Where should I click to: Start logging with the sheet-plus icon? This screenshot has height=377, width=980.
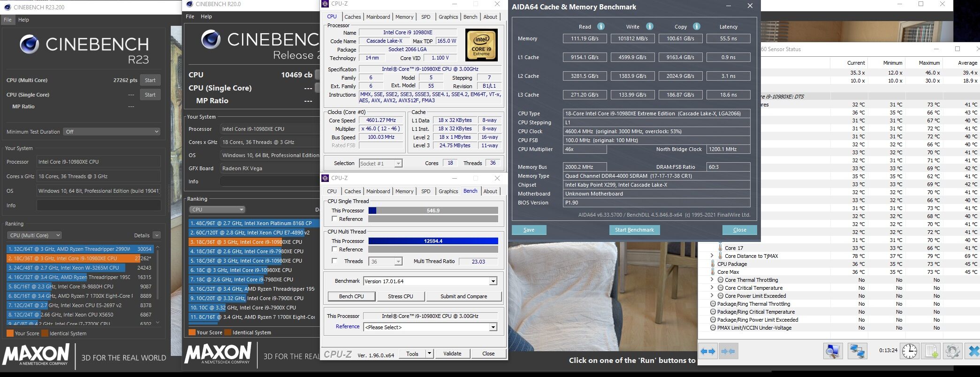click(931, 351)
